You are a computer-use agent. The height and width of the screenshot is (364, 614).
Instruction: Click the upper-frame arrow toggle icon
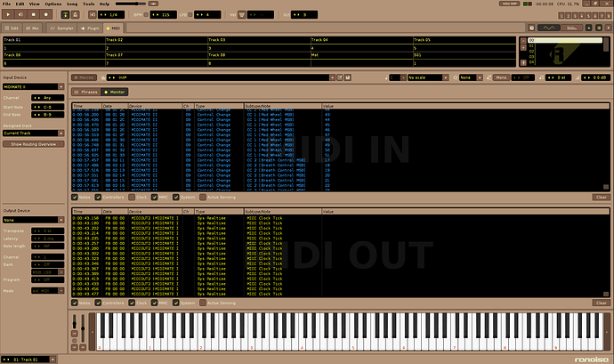(588, 28)
